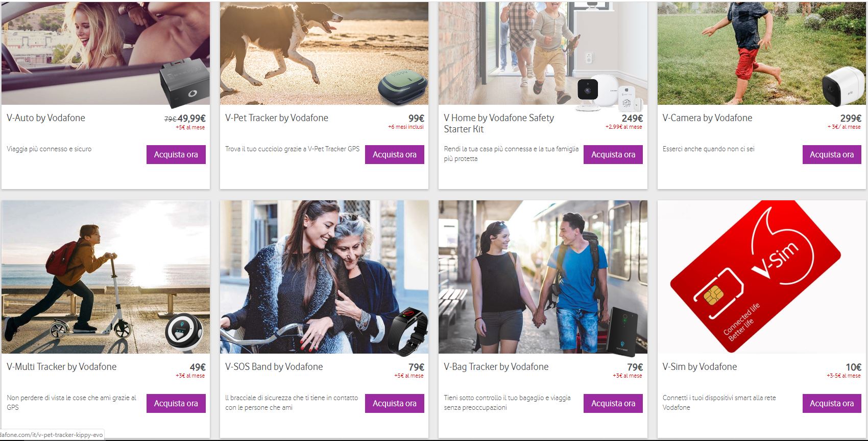Open the V-Auto car photo thumbnail
Image resolution: width=868 pixels, height=441 pixels.
(x=106, y=53)
